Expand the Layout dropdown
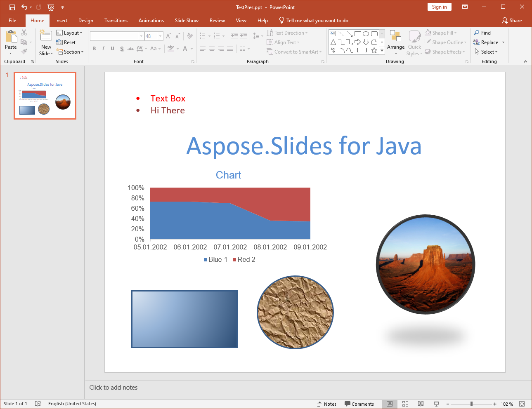This screenshot has height=409, width=532. 69,33
